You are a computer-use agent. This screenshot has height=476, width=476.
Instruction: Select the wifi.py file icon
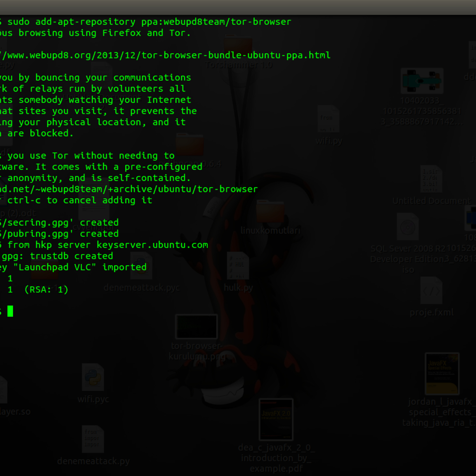click(328, 119)
